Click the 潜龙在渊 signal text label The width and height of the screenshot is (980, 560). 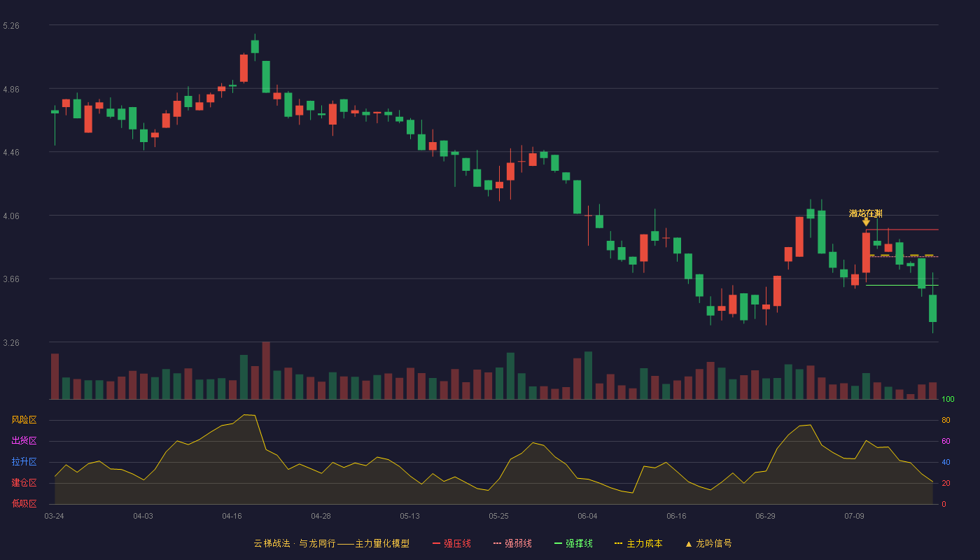866,213
